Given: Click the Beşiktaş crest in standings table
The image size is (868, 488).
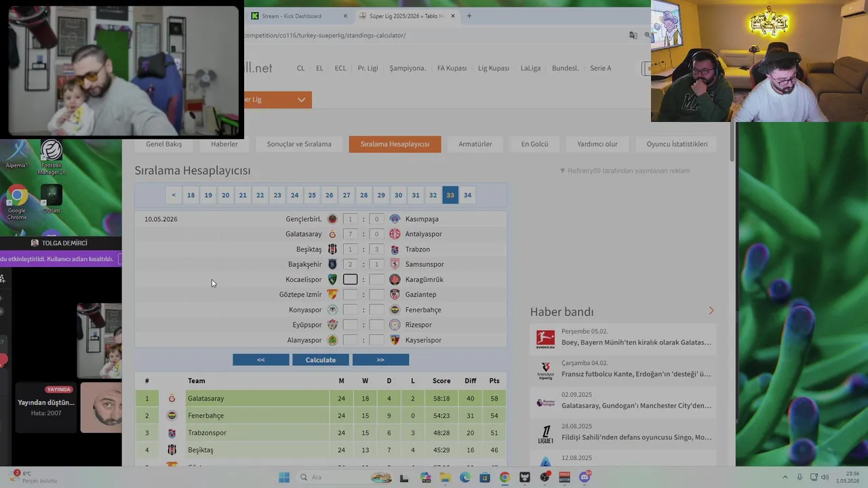Looking at the screenshot, I should pyautogui.click(x=172, y=450).
